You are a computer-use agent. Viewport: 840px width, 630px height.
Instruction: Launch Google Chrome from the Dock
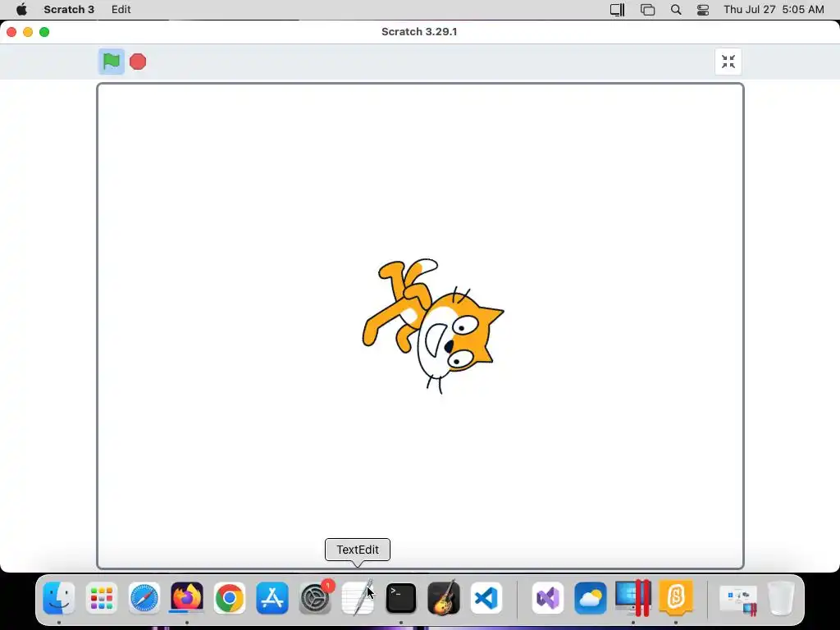click(230, 598)
